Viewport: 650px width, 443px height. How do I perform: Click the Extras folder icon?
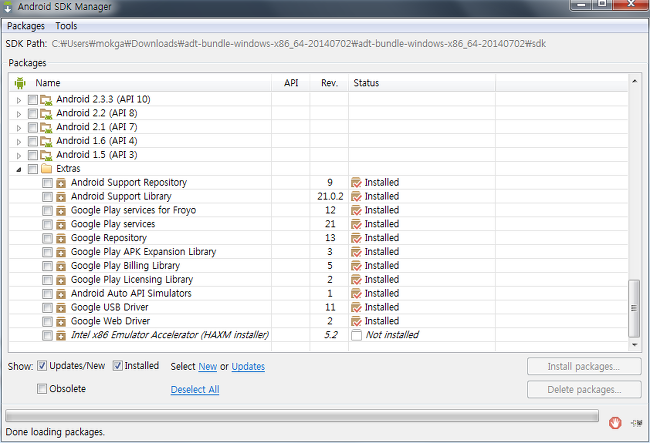click(x=46, y=169)
